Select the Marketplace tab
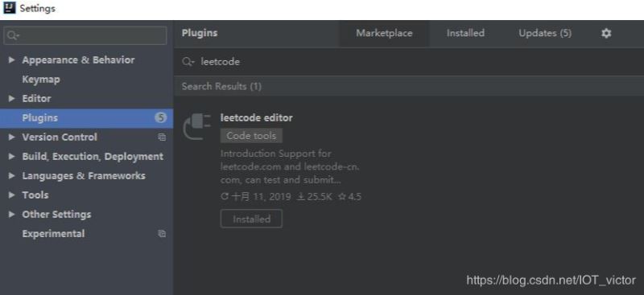Image resolution: width=644 pixels, height=295 pixels. (x=384, y=33)
